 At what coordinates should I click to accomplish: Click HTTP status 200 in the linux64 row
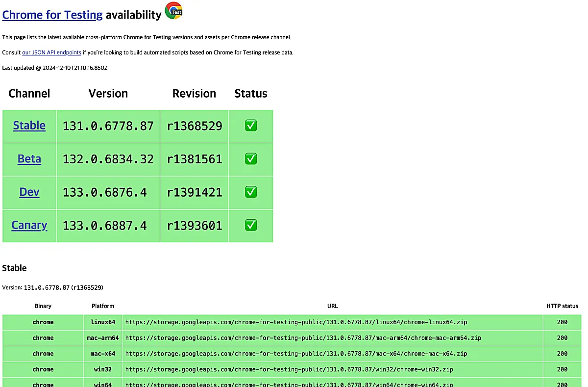click(x=562, y=322)
